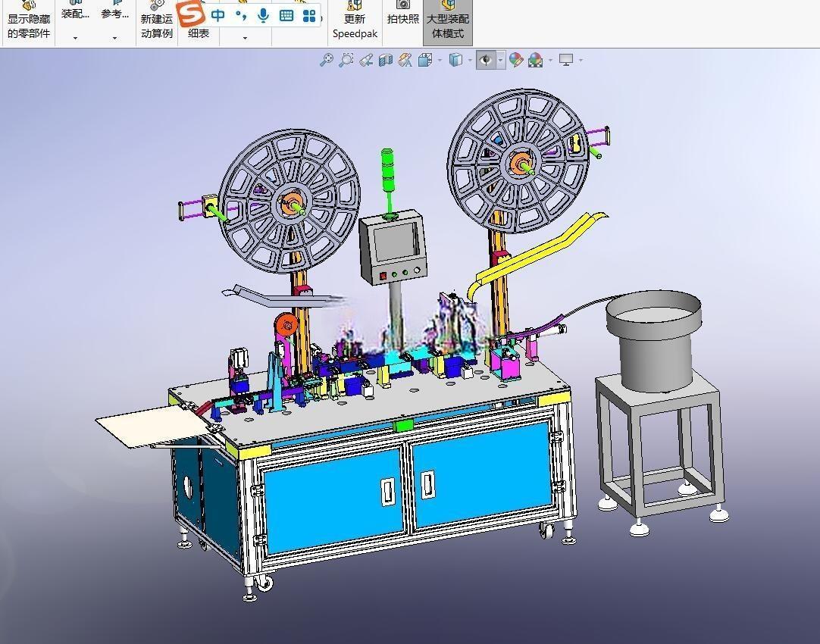This screenshot has height=644, width=820.
Task: Open the View Settings monitor dropdown arrow
Action: 581,61
